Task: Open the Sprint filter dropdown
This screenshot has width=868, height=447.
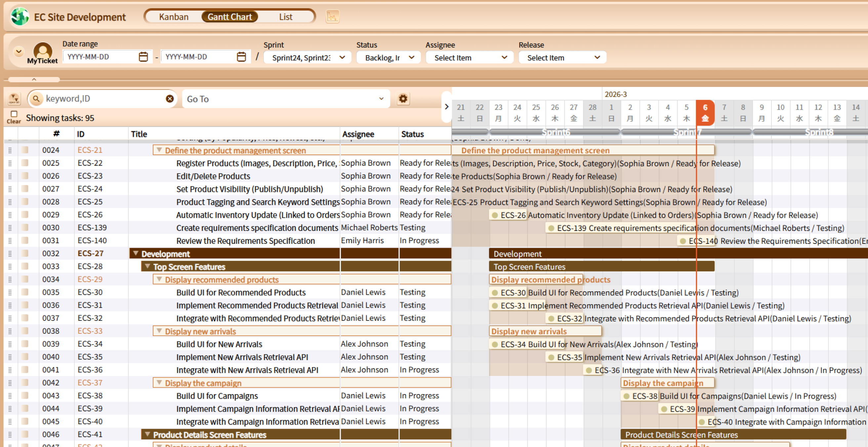Action: [x=307, y=57]
